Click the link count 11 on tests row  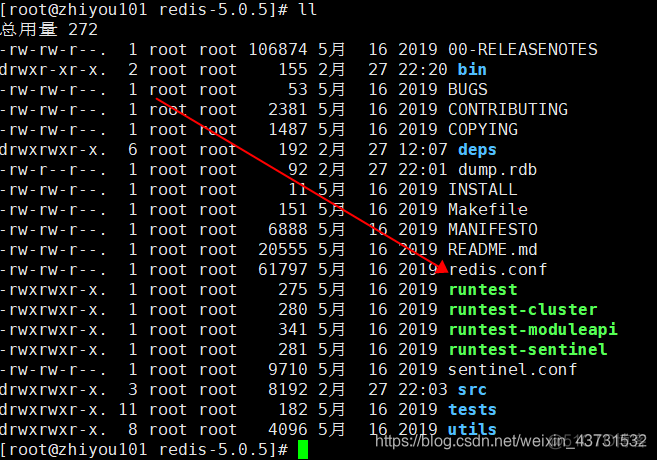coord(128,409)
